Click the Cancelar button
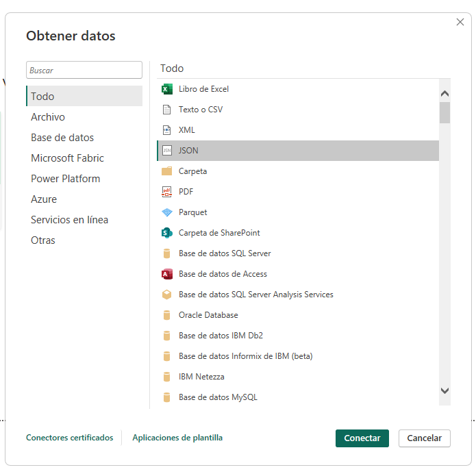The height and width of the screenshot is (474, 476). [x=424, y=438]
